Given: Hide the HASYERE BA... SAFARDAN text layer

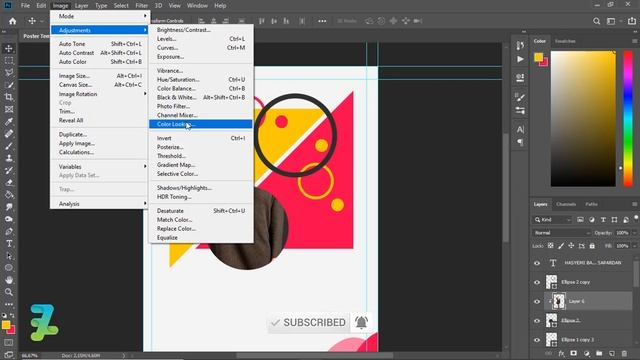Looking at the screenshot, I should point(537,263).
